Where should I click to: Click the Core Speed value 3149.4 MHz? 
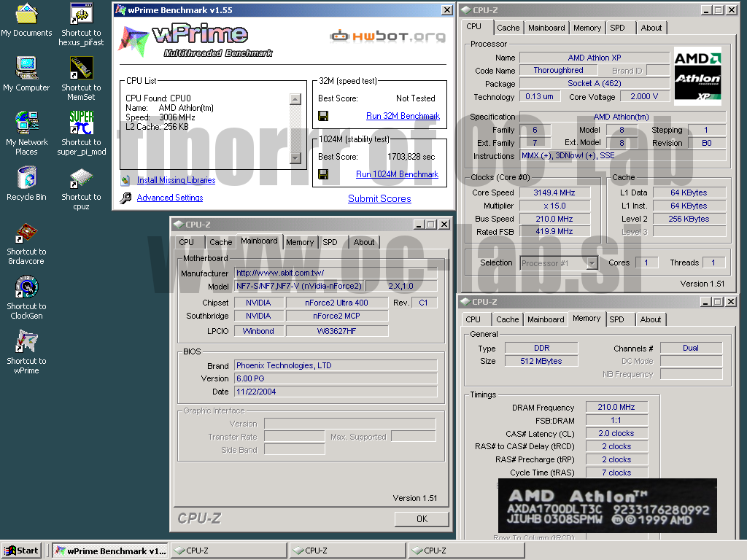click(554, 192)
